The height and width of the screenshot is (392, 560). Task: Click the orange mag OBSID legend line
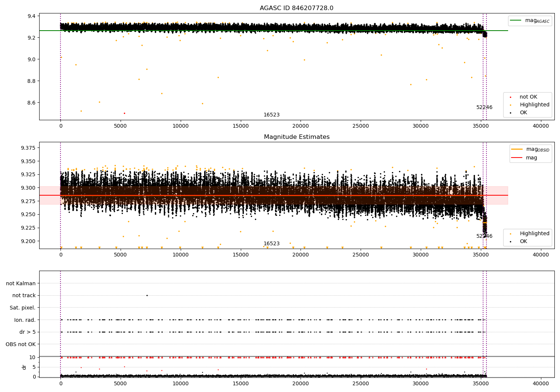click(x=517, y=149)
